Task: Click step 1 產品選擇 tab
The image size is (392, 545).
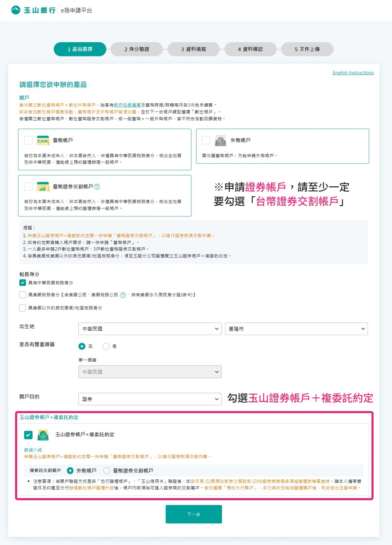Action: point(80,49)
